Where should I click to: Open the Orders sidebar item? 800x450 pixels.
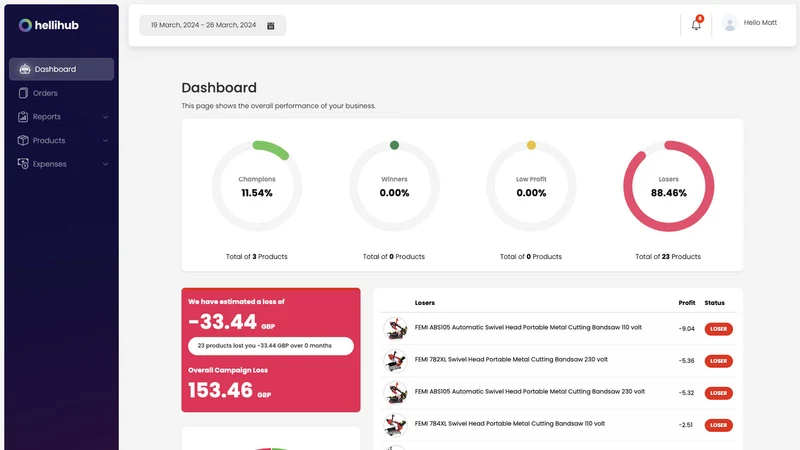pos(61,93)
